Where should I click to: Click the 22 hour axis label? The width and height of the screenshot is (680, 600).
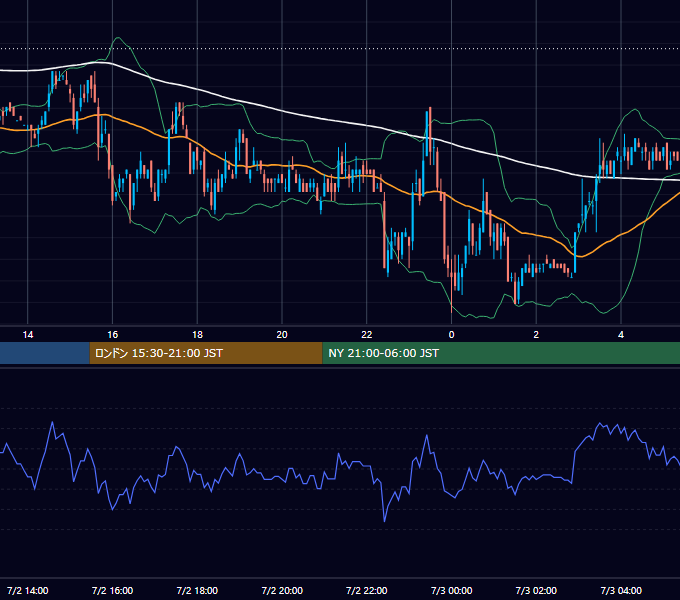367,335
